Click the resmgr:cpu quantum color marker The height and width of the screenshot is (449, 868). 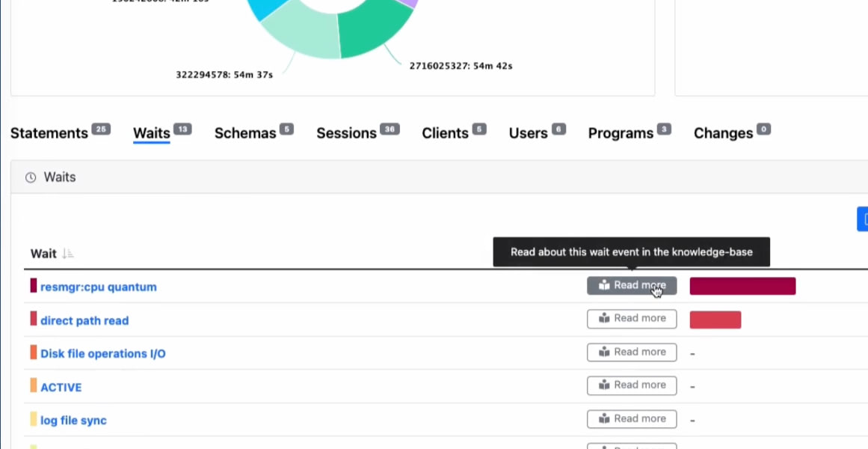pos(34,286)
